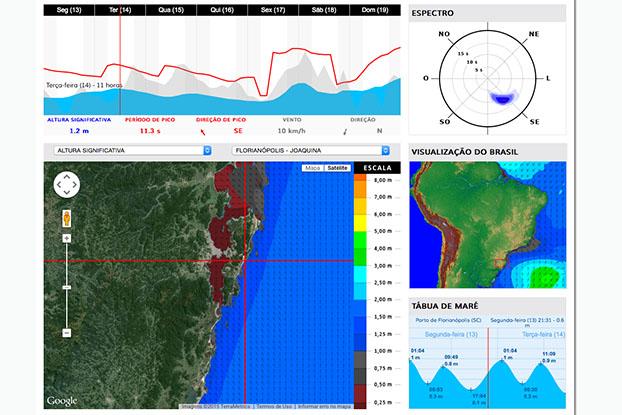Pan the map right with arrow
The image size is (622, 415).
[x=74, y=185]
